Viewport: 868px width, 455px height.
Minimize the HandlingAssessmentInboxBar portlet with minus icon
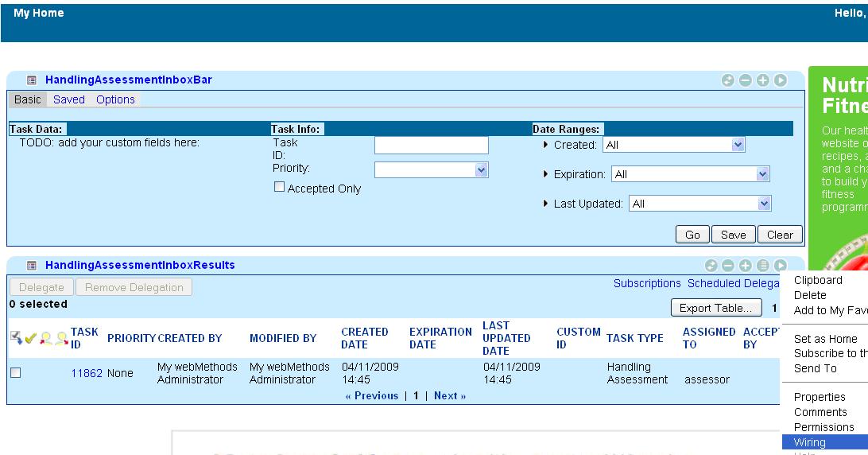tap(745, 80)
